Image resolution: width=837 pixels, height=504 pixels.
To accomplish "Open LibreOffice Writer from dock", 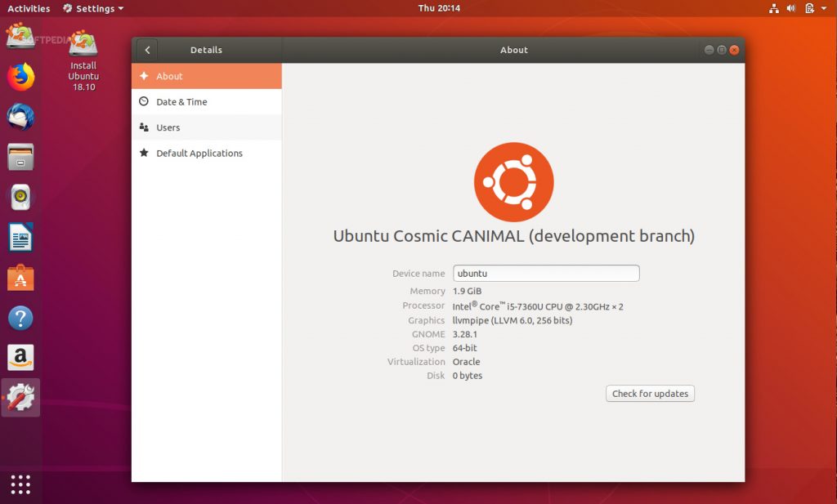I will point(21,238).
